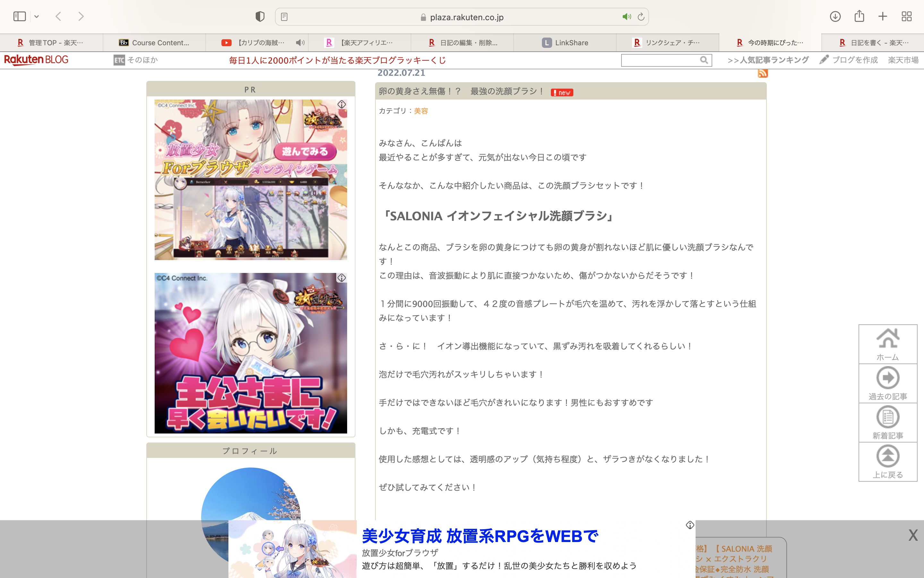Go forward to next page

[81, 16]
